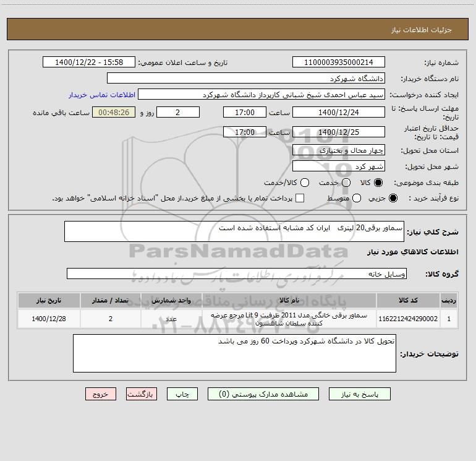The image size is (476, 461).
Task: Click the خروج exit button
Action: pos(101,394)
